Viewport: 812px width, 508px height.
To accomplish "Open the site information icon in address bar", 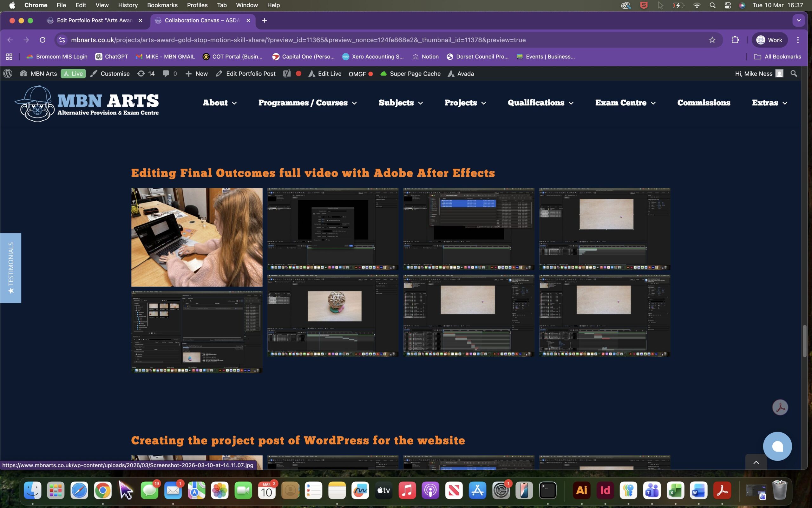I will tap(62, 40).
